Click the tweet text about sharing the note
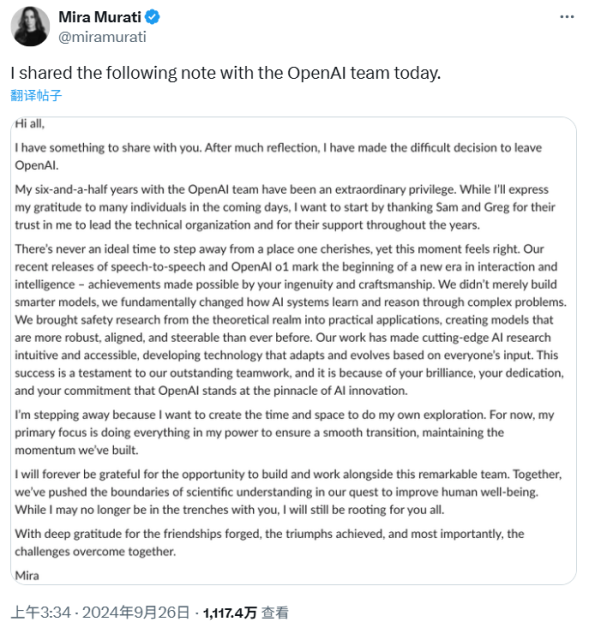Screen dimensions: 589x635 (x=226, y=73)
